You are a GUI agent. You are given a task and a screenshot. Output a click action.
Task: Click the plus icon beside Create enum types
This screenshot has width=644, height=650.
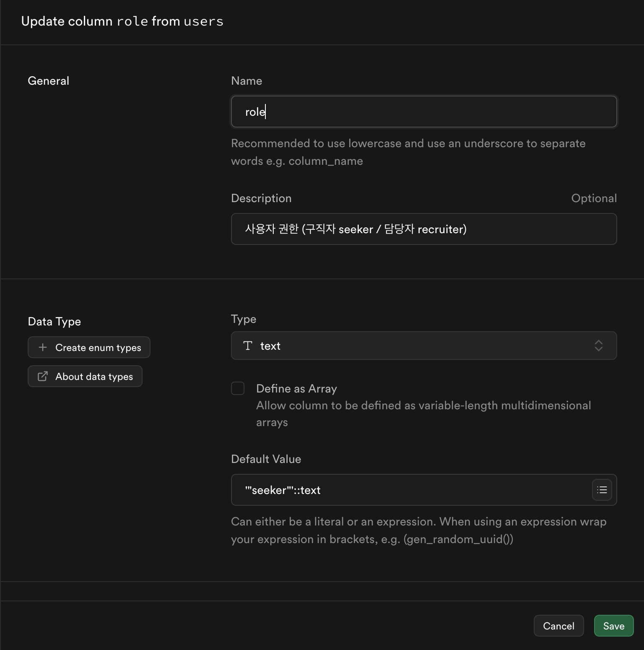click(43, 347)
